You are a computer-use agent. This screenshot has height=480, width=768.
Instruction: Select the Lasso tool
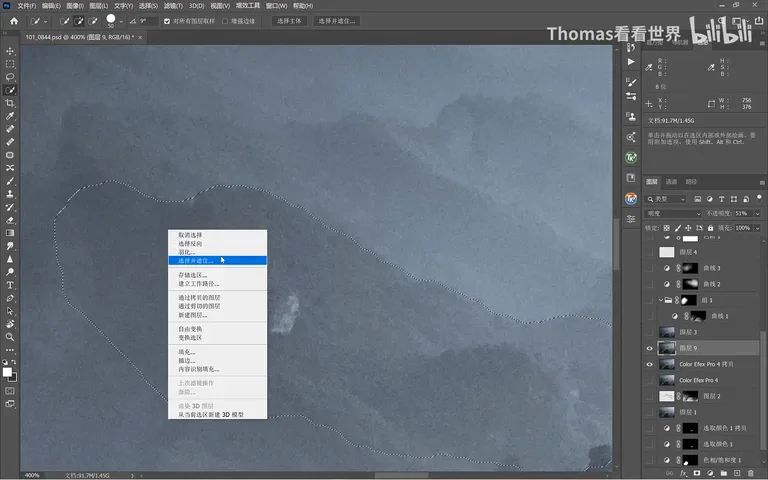point(10,77)
